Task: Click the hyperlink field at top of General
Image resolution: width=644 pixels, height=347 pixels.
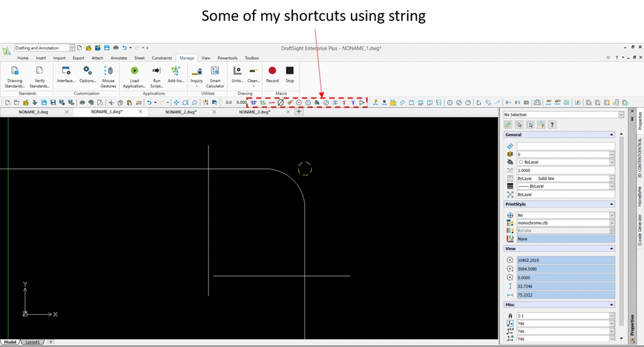Action: tap(566, 146)
